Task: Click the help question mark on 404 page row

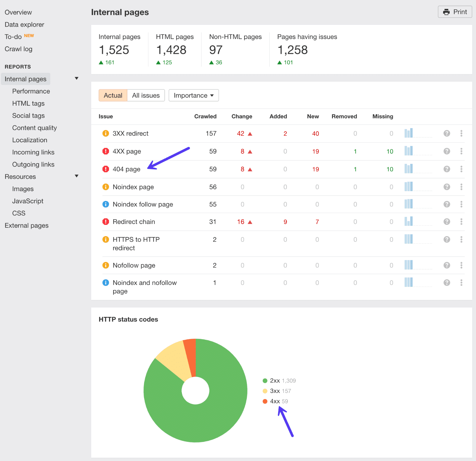Action: (447, 169)
